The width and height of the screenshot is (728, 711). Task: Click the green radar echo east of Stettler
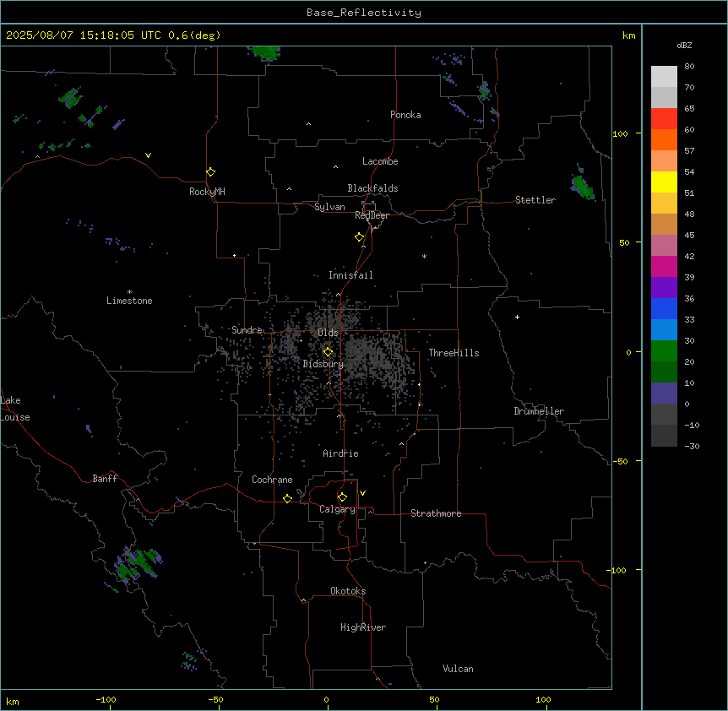582,185
